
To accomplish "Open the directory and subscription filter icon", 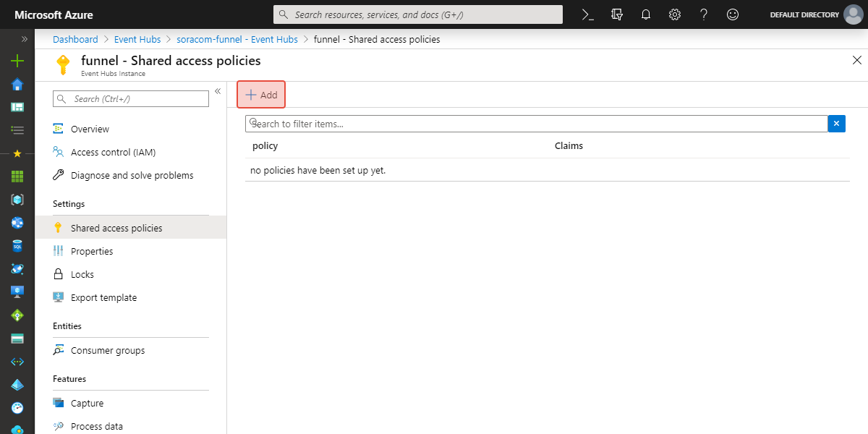I will 616,14.
